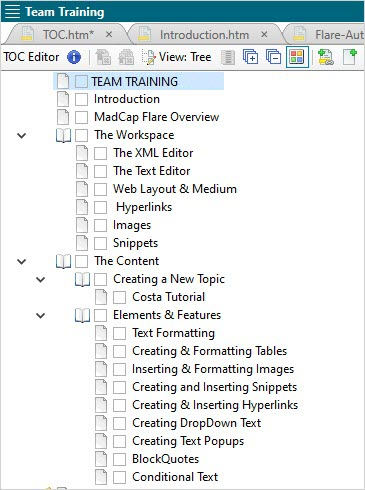Toggle the colored condition indicators icon

point(297,57)
